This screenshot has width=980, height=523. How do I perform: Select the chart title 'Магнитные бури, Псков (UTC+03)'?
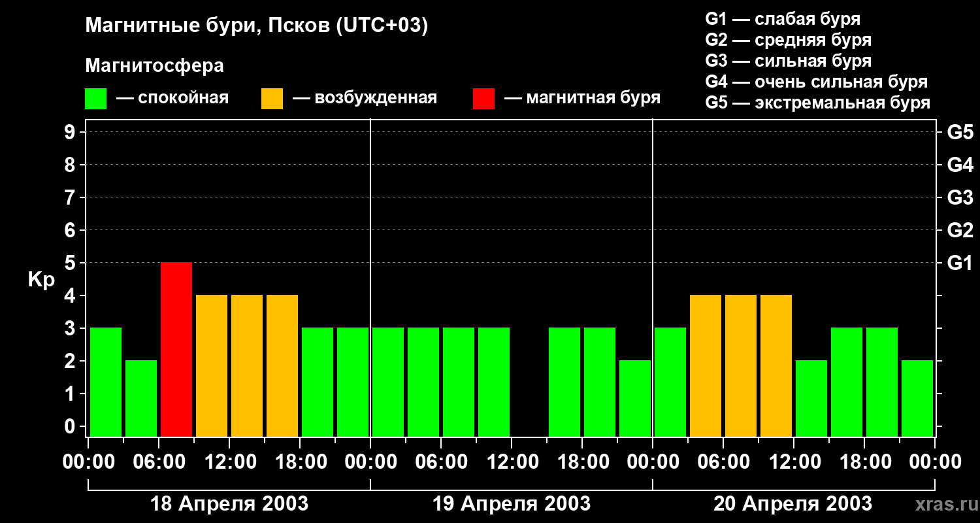[x=257, y=26]
